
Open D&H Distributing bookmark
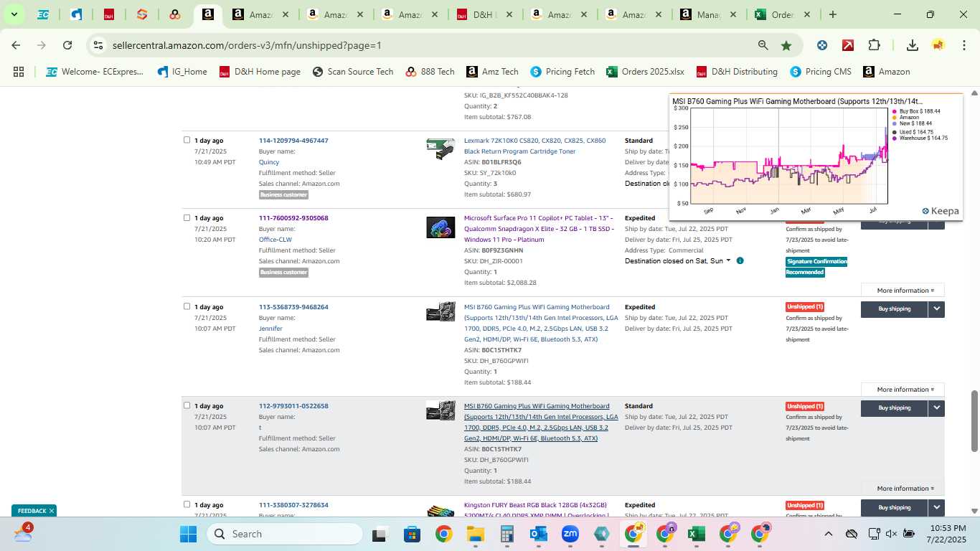pyautogui.click(x=736, y=72)
